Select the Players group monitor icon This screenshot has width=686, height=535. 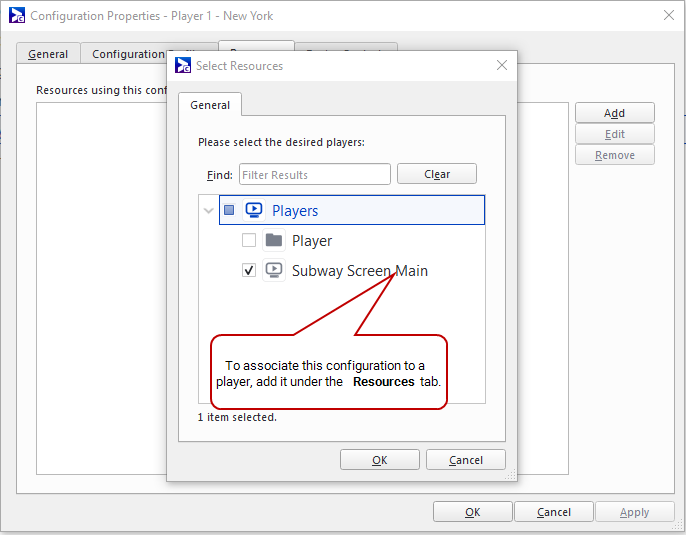254,210
